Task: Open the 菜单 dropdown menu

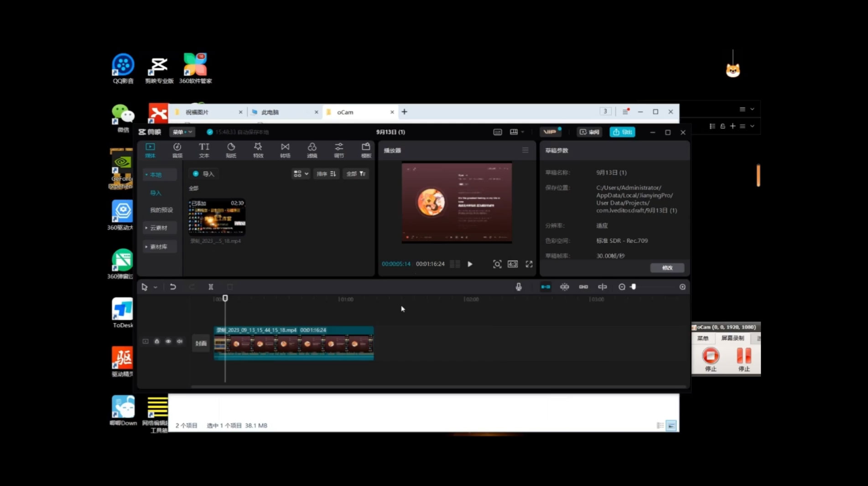Action: pos(182,132)
